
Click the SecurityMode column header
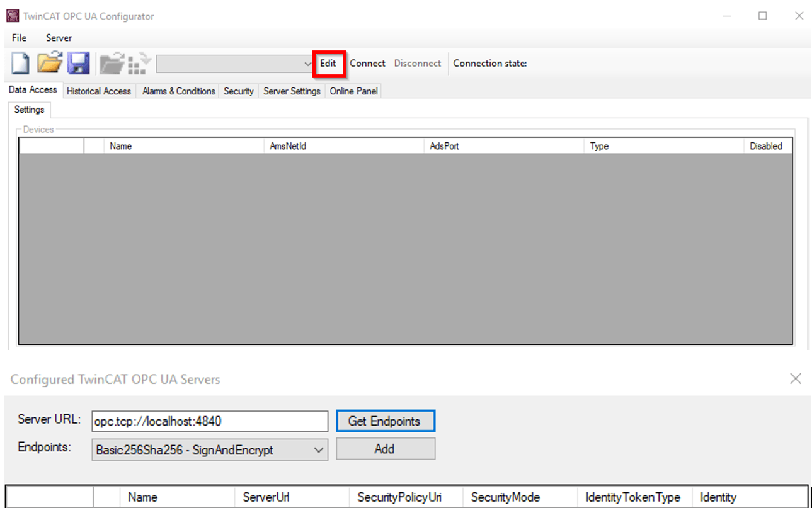[x=520, y=497]
